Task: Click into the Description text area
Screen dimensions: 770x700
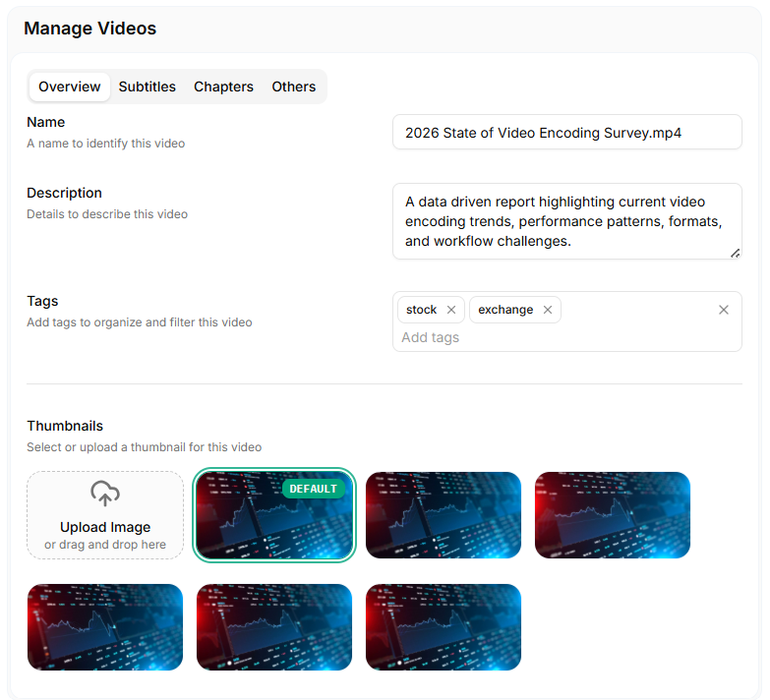Action: (x=567, y=221)
